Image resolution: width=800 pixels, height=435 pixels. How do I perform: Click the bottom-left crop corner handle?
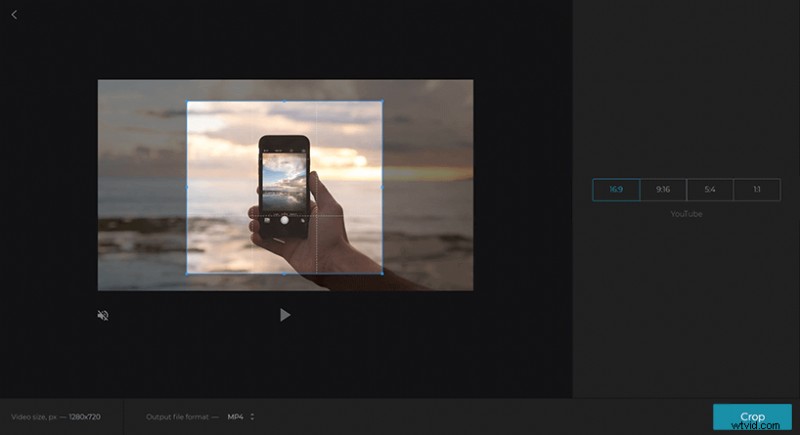pos(187,273)
